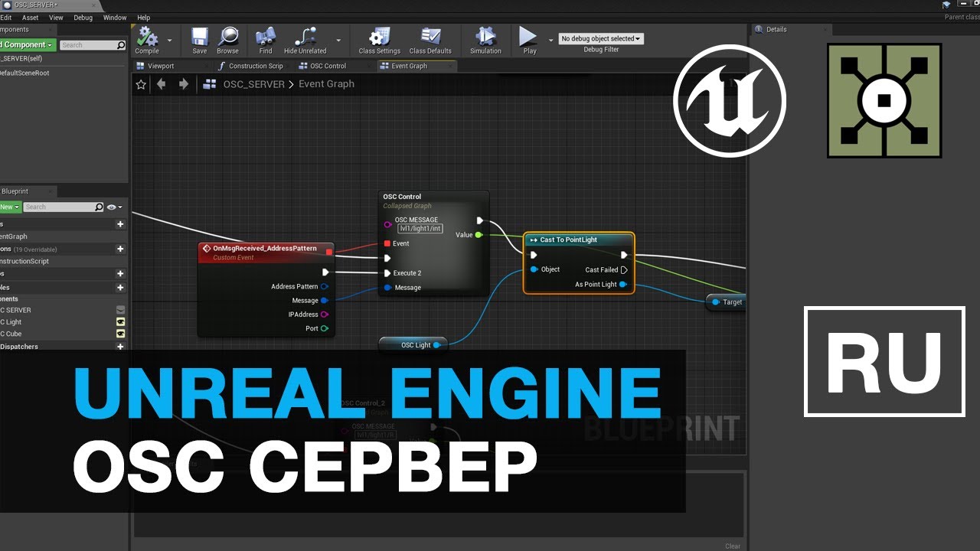
Task: Click the Play button in the toolbar
Action: point(529,40)
